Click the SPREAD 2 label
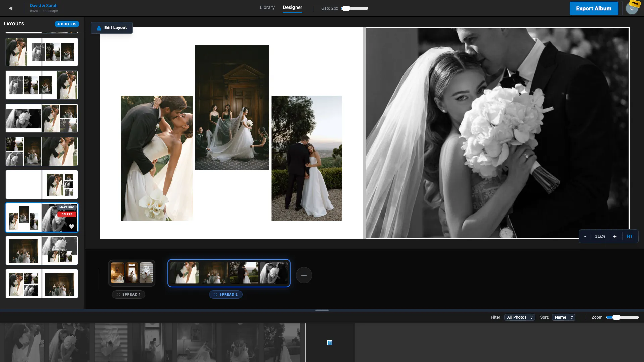Screen dimensions: 644x362 (226, 295)
